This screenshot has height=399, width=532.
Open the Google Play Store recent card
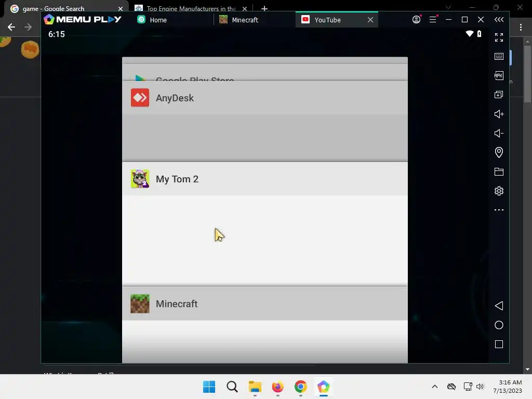point(264,72)
